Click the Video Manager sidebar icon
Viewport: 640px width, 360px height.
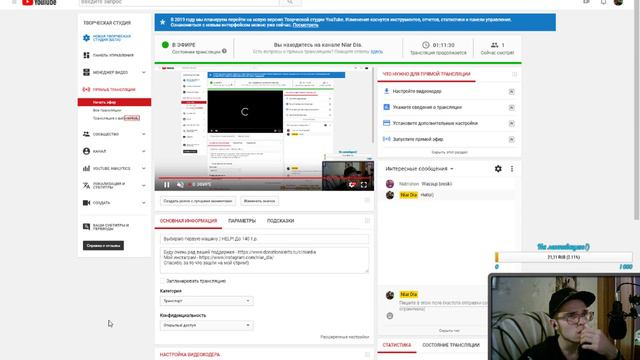(86, 72)
